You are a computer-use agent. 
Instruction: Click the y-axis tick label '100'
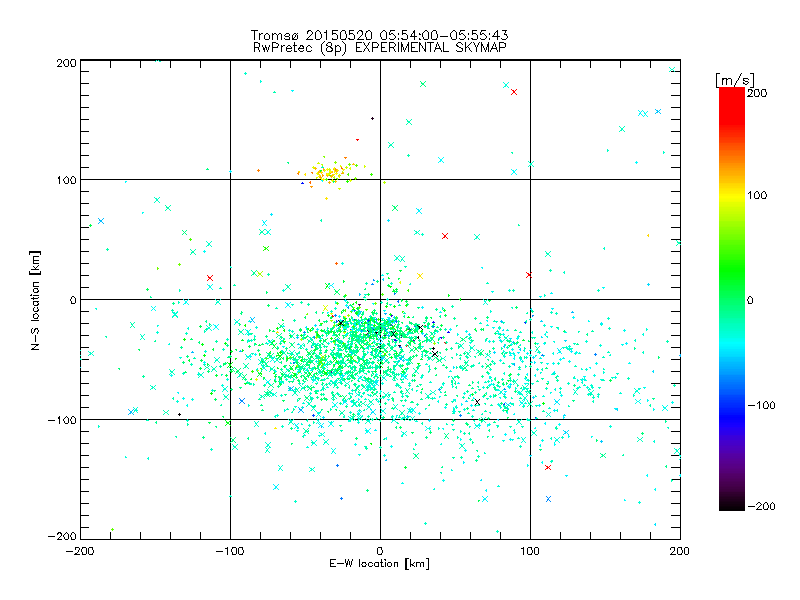tap(66, 180)
